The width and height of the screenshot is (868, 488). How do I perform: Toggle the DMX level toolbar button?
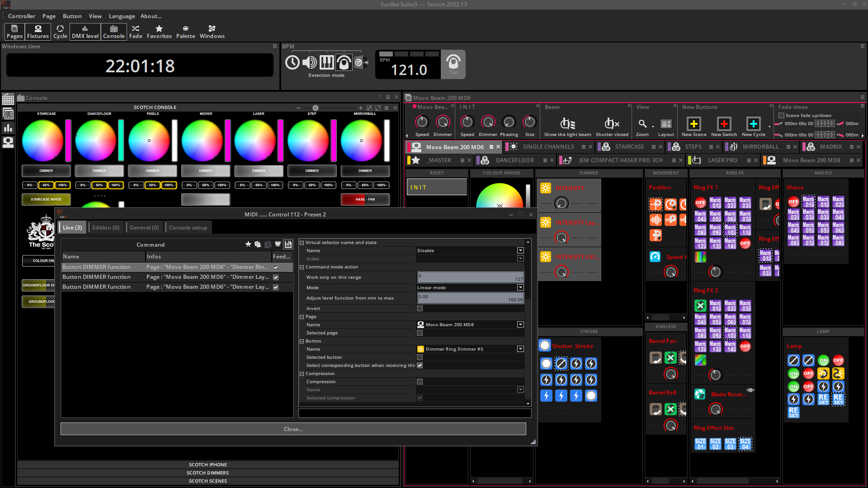[85, 32]
